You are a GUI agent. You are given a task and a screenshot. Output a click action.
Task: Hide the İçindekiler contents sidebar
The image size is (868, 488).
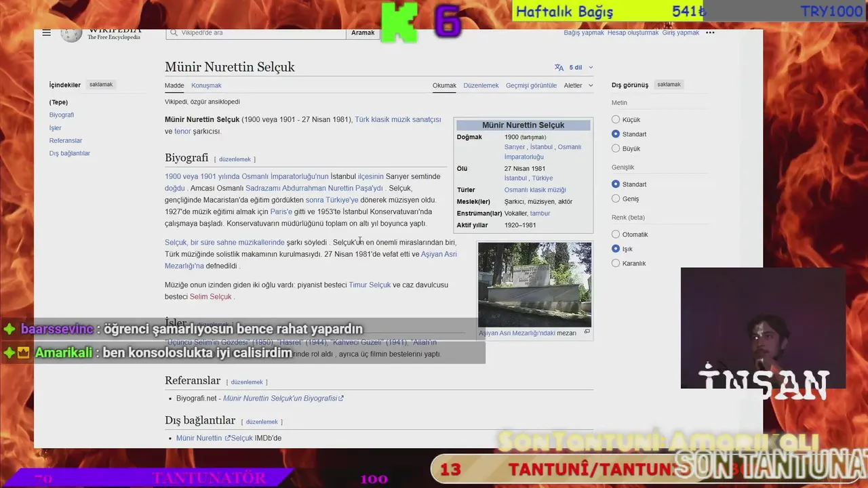tap(101, 85)
